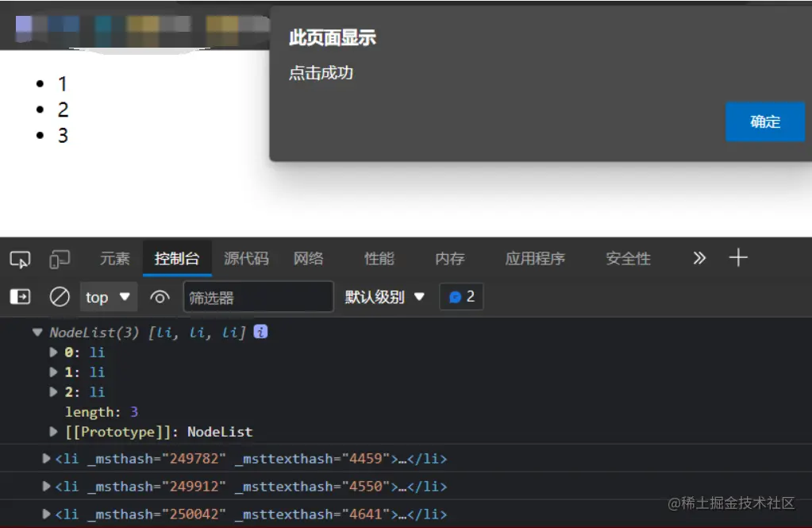Expand li element with _msthash 249912
The height and width of the screenshot is (528, 812).
[46, 487]
